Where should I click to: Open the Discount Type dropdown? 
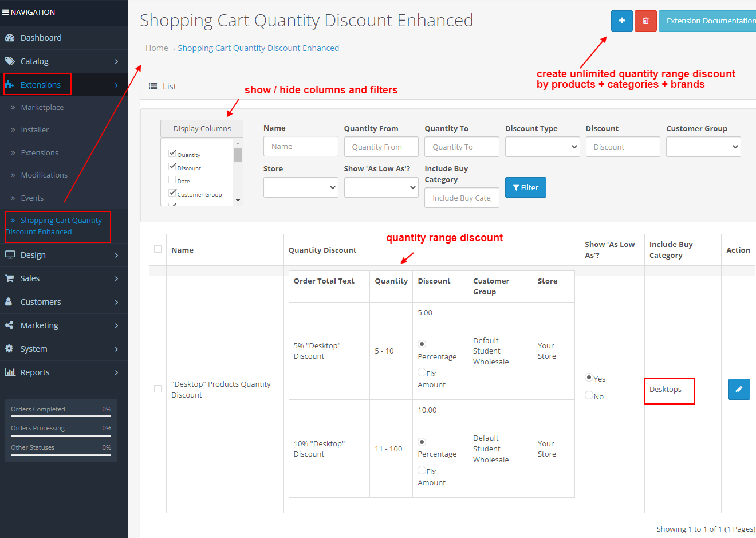click(542, 147)
